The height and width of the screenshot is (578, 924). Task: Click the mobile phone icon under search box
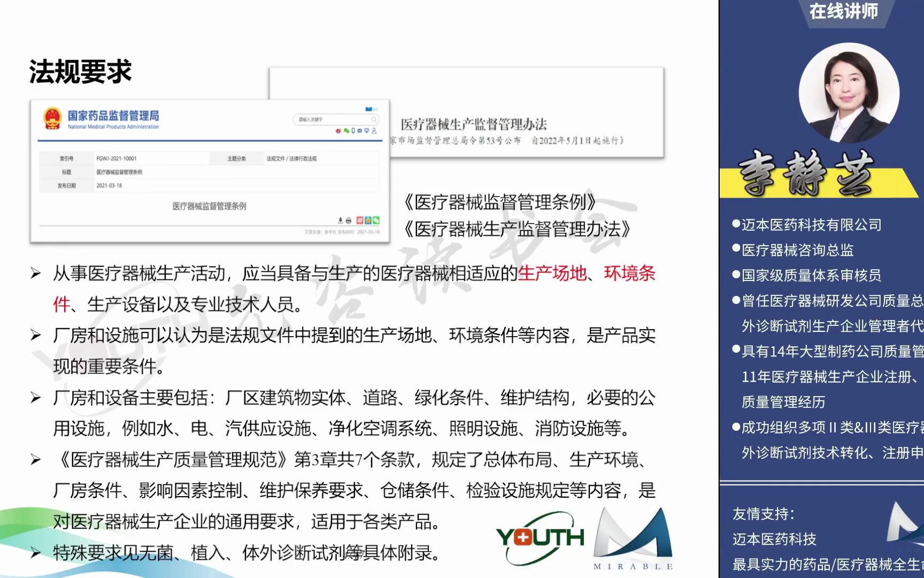coord(353,131)
